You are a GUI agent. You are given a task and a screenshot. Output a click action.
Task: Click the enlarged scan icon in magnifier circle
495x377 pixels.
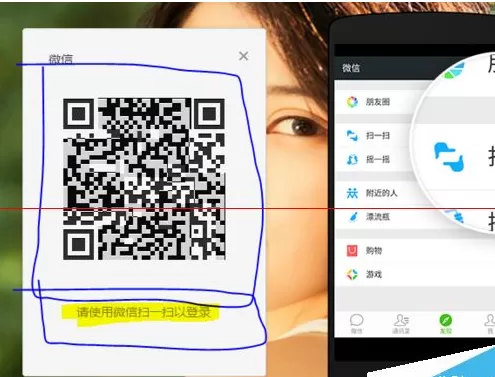(x=449, y=157)
